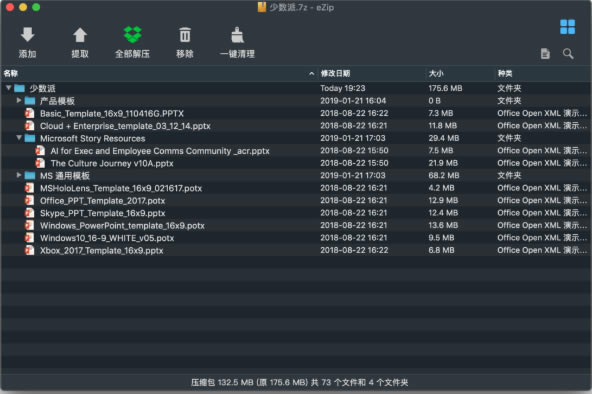Open the search magnifier icon

pos(568,54)
